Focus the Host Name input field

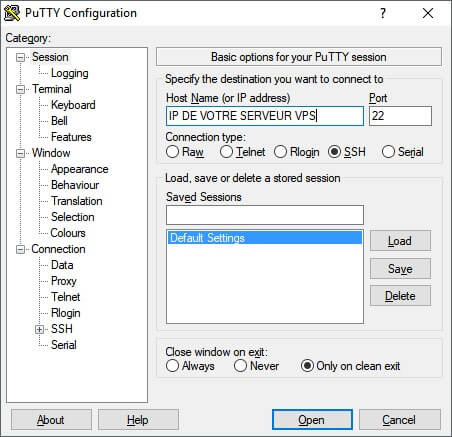[265, 116]
